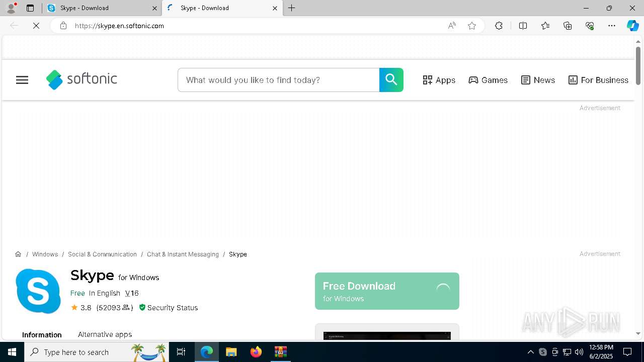Click the teal search magnifier button
This screenshot has height=362, width=644.
391,80
